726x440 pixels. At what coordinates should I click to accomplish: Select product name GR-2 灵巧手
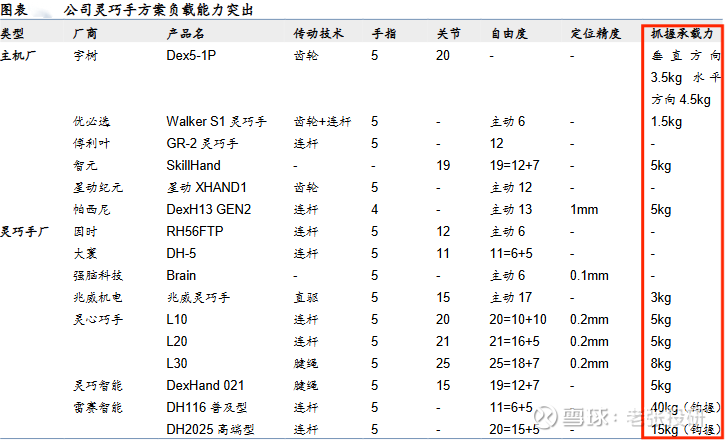(202, 144)
